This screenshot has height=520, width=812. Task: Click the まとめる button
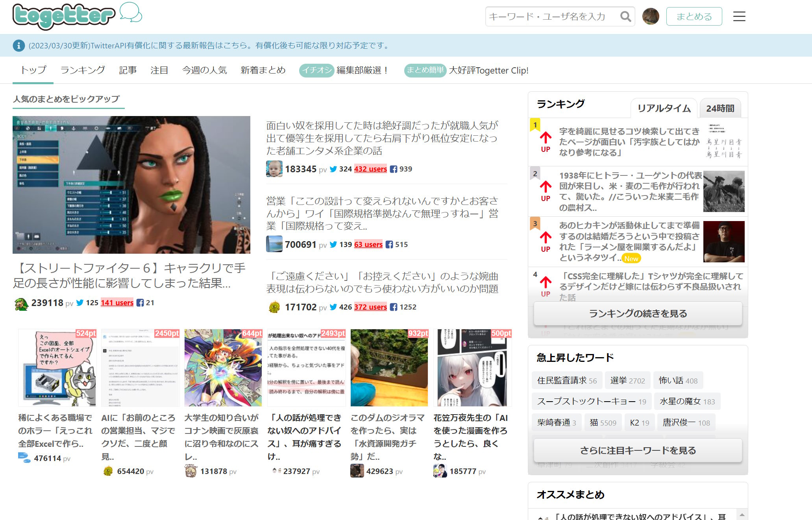point(694,16)
